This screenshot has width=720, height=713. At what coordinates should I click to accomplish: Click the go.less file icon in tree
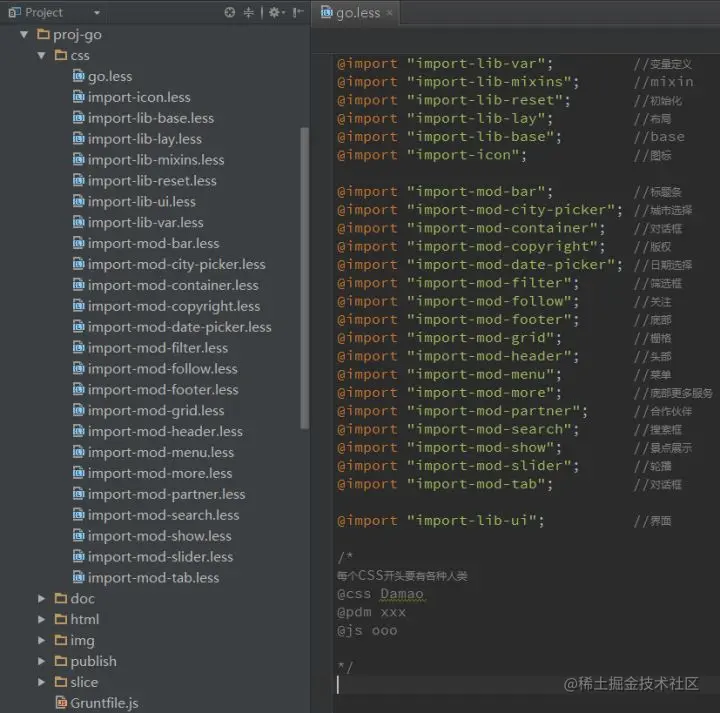pyautogui.click(x=79, y=76)
